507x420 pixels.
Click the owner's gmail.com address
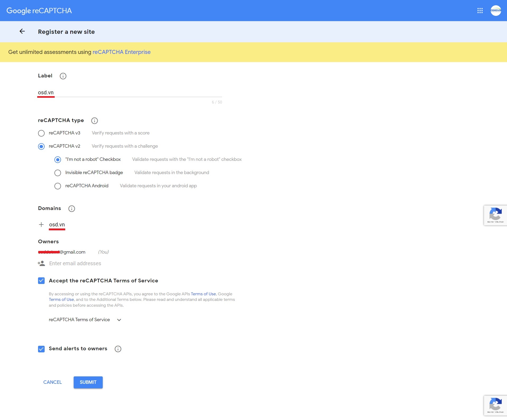tap(62, 252)
